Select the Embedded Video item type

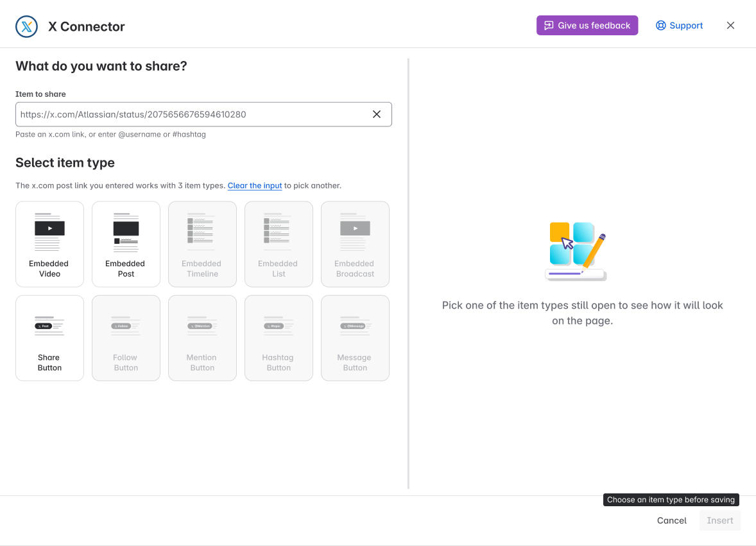point(49,244)
